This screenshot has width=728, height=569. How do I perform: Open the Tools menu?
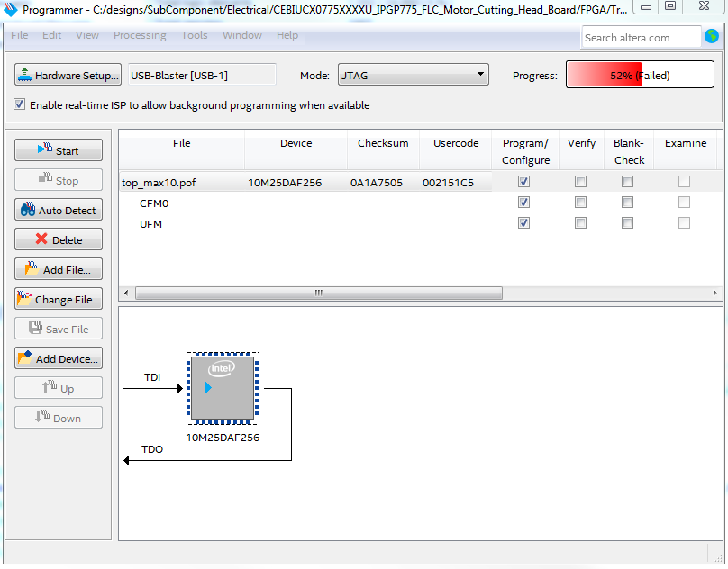(x=194, y=35)
